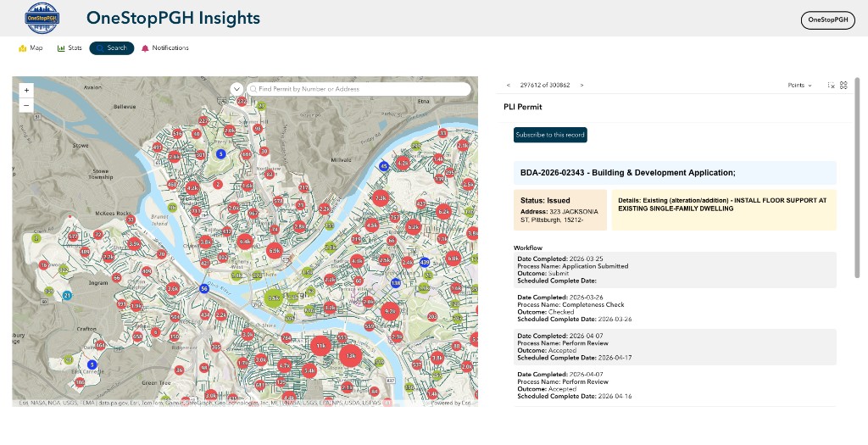The image size is (868, 445).
Task: Click Subscribe to this record
Action: [x=550, y=135]
